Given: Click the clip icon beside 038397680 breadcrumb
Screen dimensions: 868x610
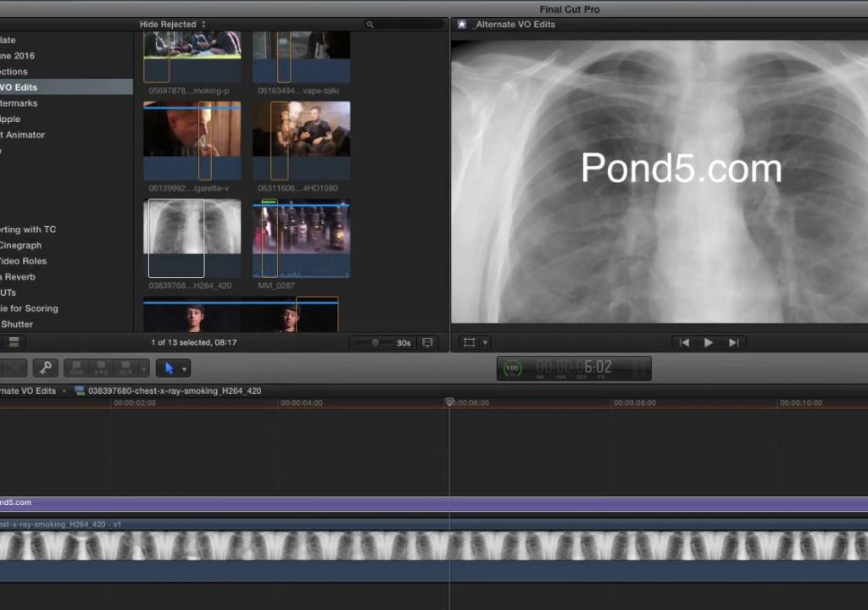Looking at the screenshot, I should [x=80, y=391].
